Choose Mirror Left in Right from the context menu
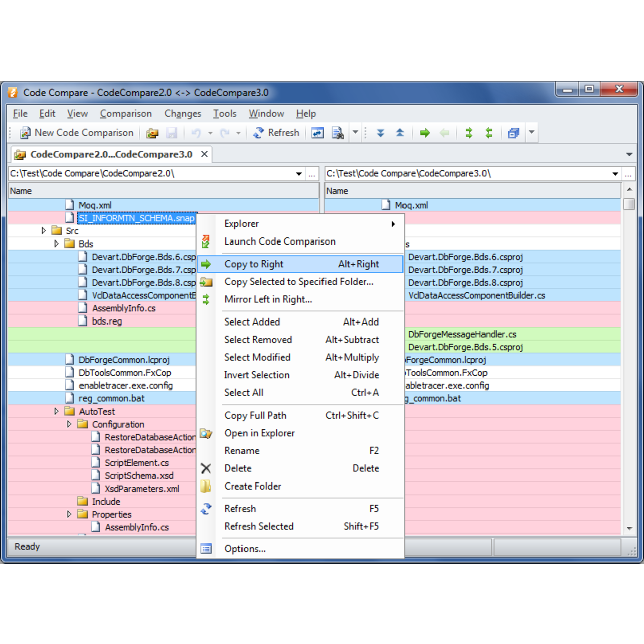 pyautogui.click(x=268, y=299)
